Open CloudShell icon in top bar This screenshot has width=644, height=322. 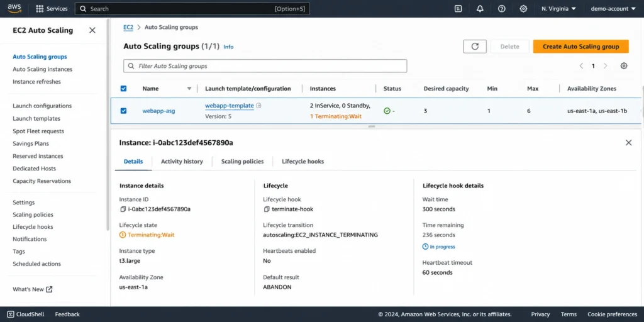(x=458, y=9)
